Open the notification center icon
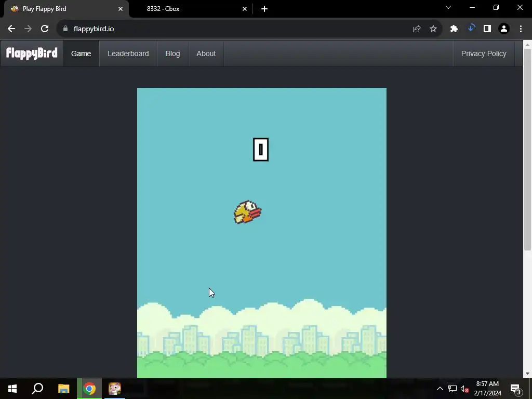 coord(515,389)
